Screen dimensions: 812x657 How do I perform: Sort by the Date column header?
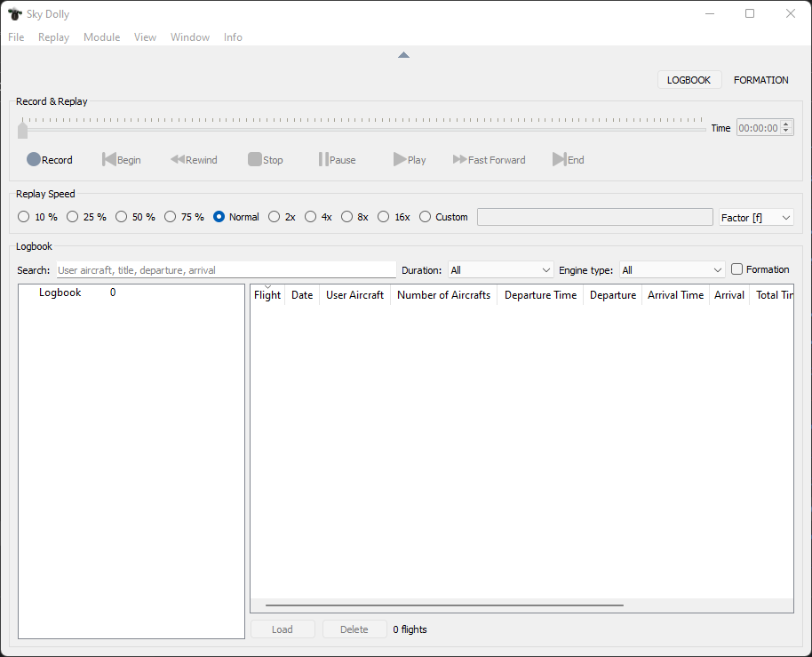(x=302, y=295)
